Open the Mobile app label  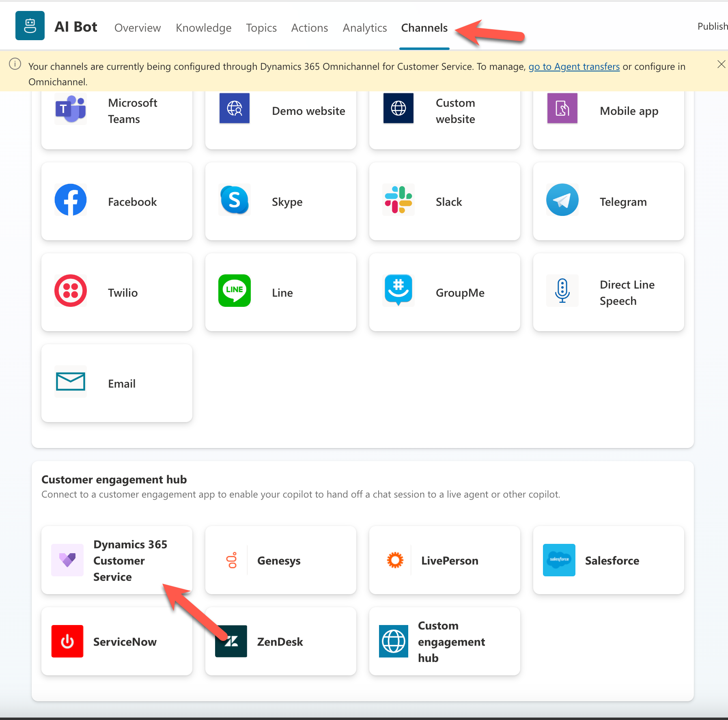tap(629, 111)
